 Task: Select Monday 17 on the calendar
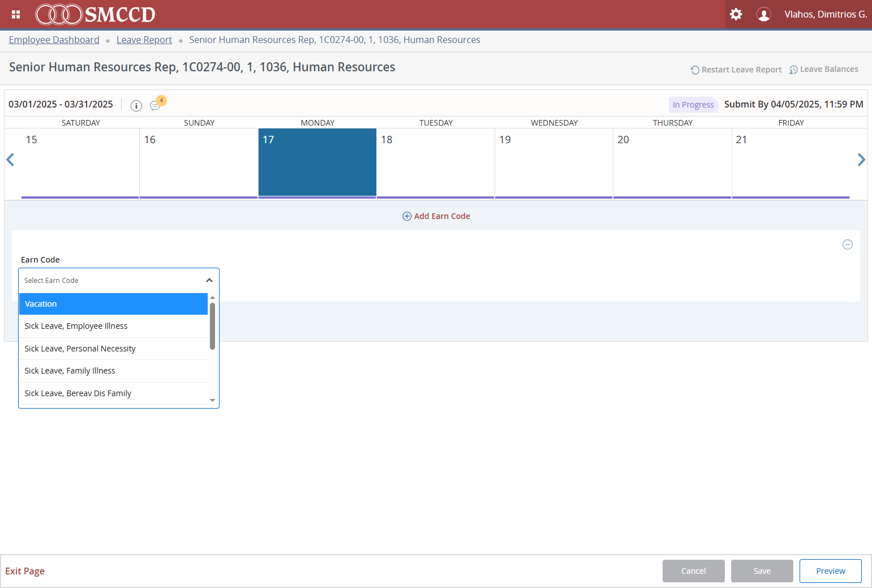tap(317, 163)
